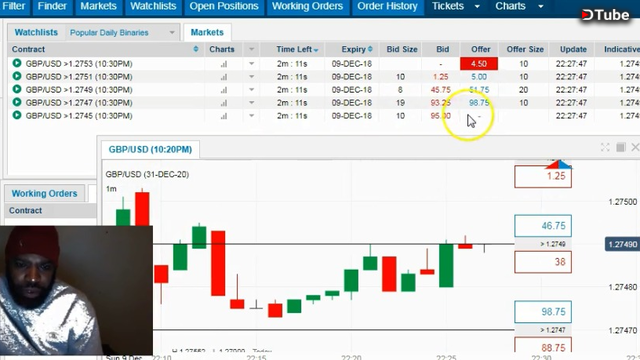Click the 1.27490 current price marker
Screen dimensions: 640x360
point(622,244)
